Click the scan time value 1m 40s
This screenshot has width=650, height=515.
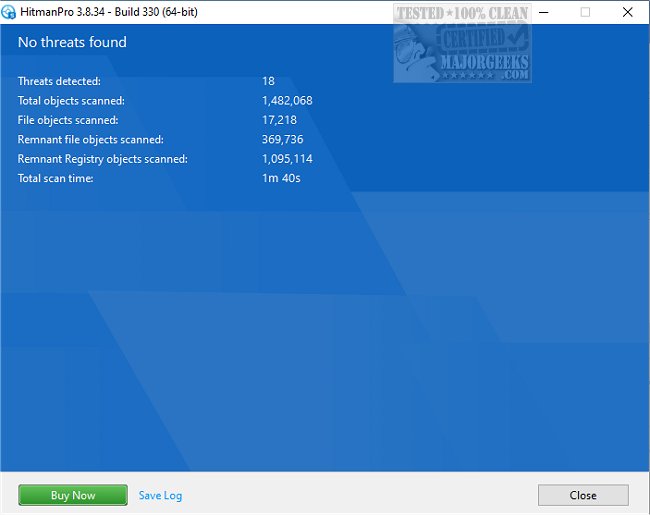click(x=281, y=179)
